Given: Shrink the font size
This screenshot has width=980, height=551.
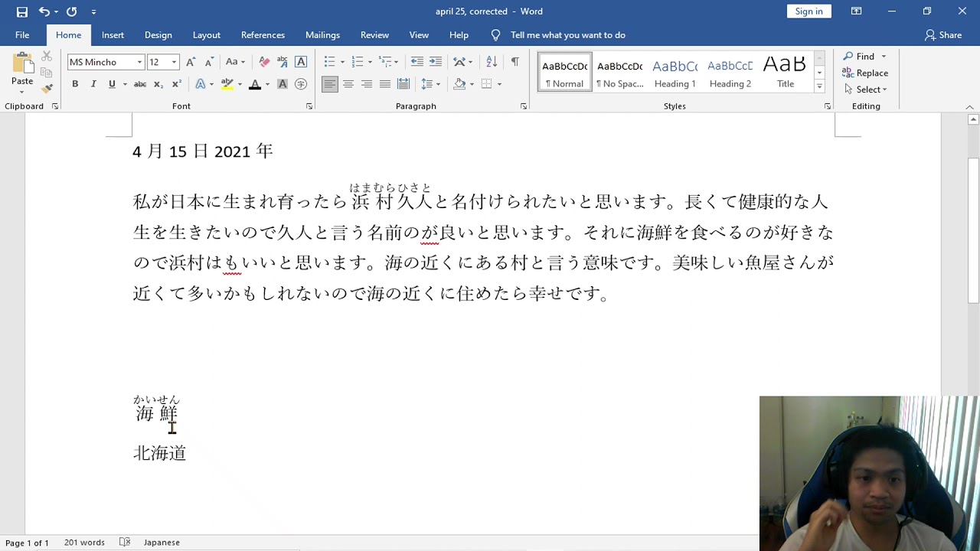Looking at the screenshot, I should [209, 62].
